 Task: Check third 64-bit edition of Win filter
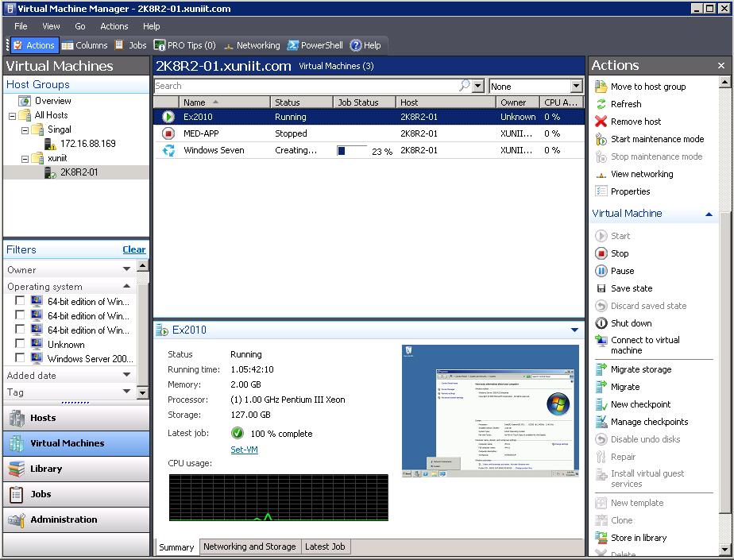pos(20,329)
